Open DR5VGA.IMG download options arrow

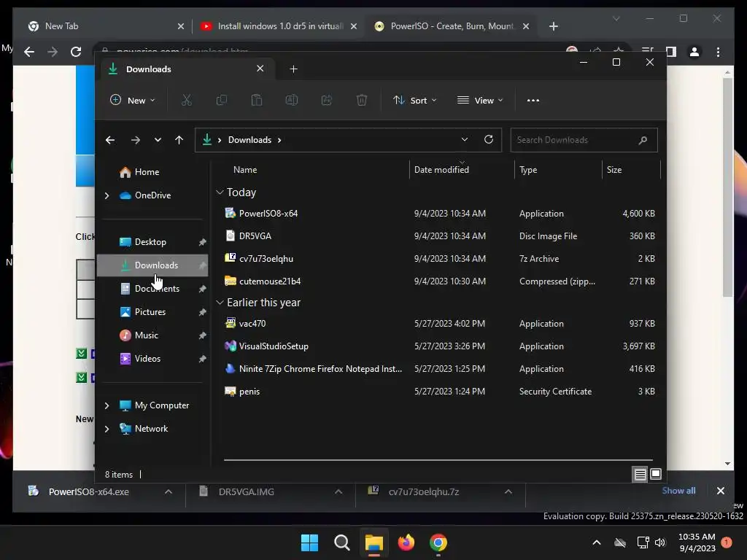338,492
